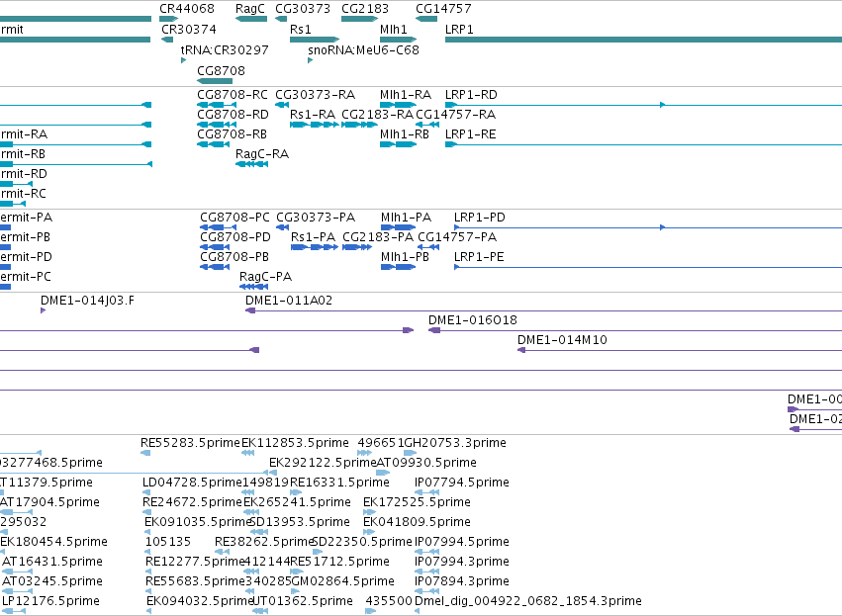
Task: Click the EK112853.5prime EST label
Action: 296,443
